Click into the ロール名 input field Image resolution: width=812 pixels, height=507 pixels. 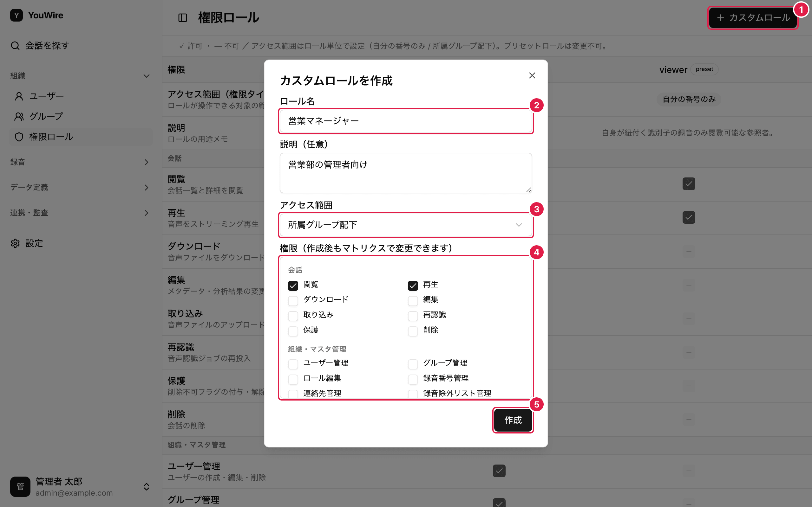[406, 121]
